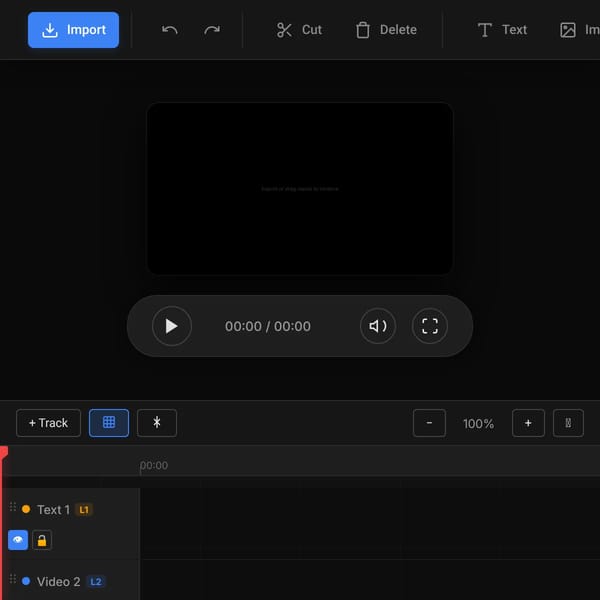Screen dimensions: 600x600
Task: Click the Delete trash button
Action: [386, 30]
